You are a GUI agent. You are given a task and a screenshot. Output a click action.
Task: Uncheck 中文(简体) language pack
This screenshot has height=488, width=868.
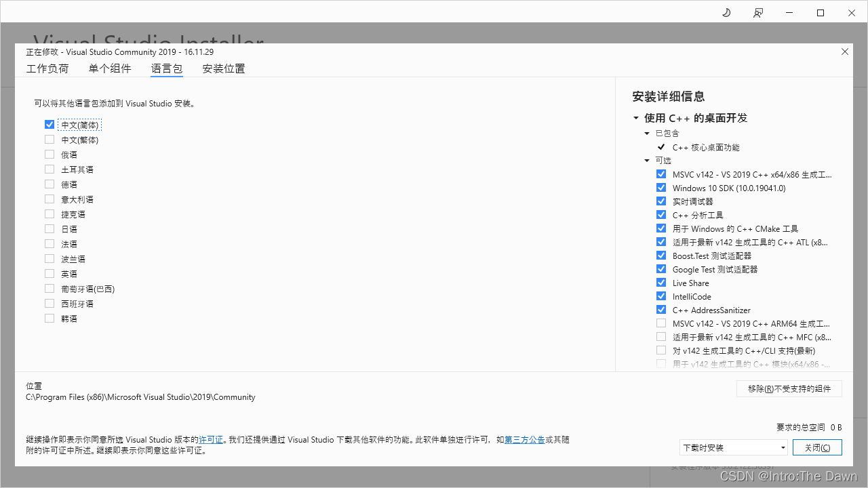(x=50, y=125)
